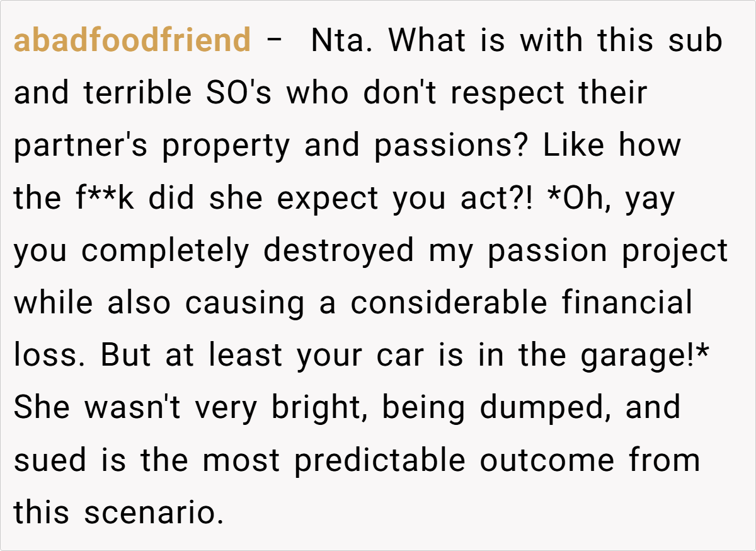Open the abadfoodfriend username link
The width and height of the screenshot is (756, 551).
click(x=132, y=41)
